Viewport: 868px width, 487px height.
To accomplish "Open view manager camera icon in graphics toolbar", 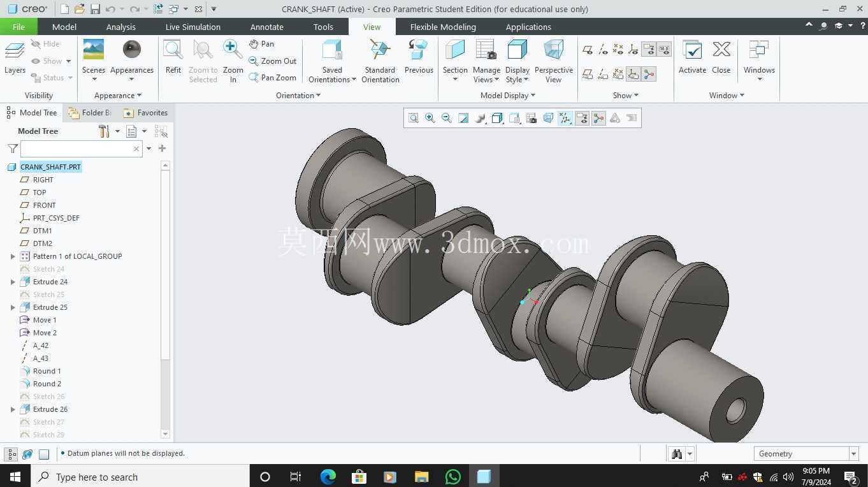I will (x=531, y=118).
